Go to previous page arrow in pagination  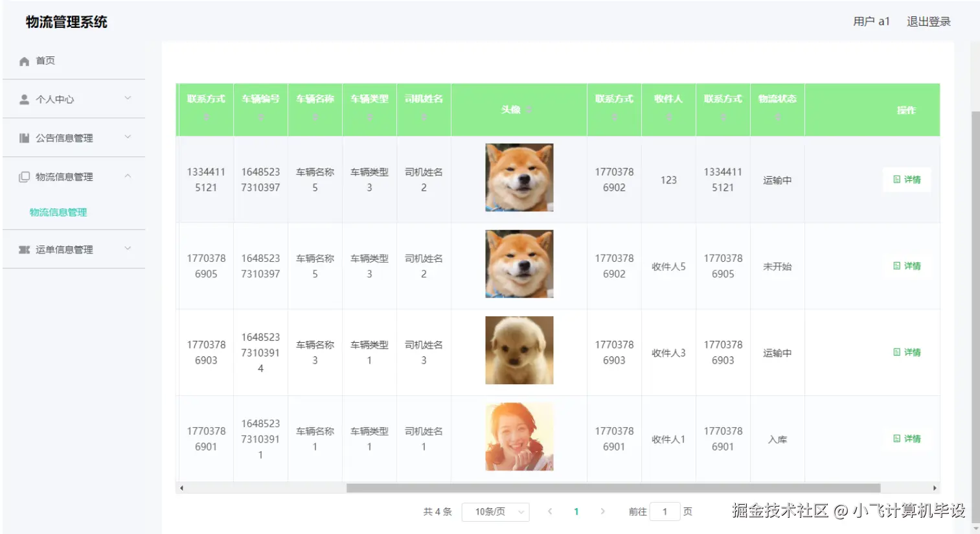(550, 511)
